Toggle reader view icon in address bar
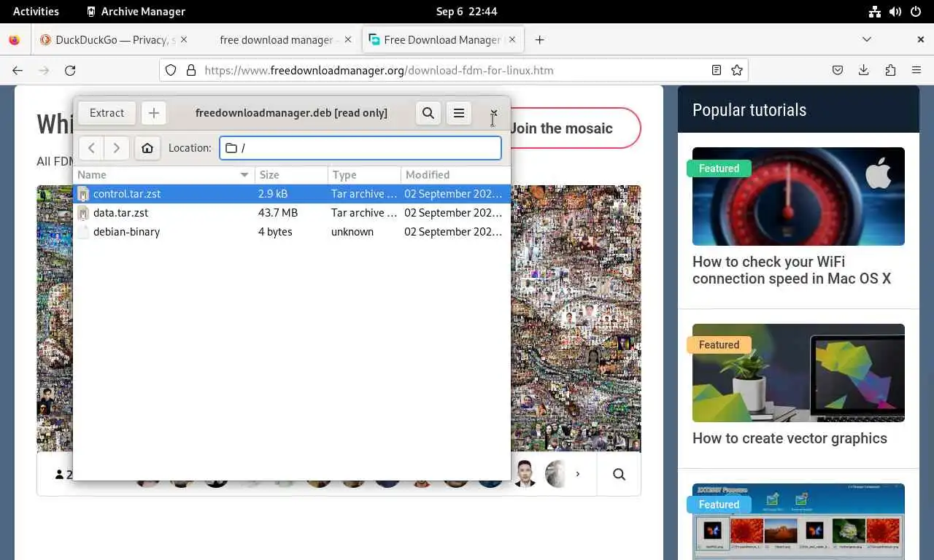Screen dimensions: 934x560 [x=717, y=71]
